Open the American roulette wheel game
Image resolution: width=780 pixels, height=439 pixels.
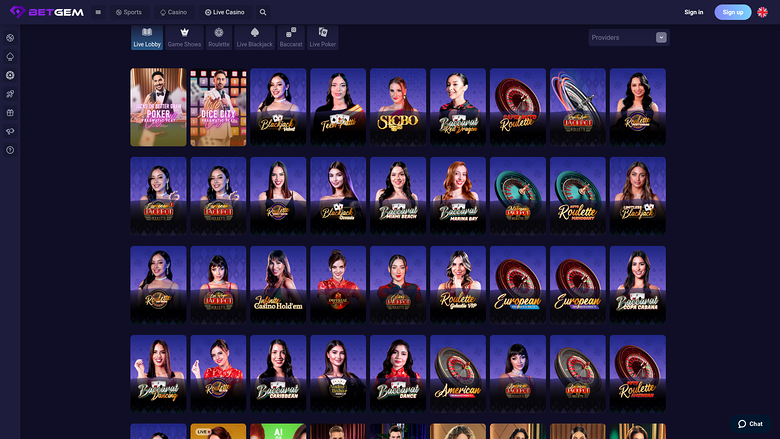pos(458,374)
